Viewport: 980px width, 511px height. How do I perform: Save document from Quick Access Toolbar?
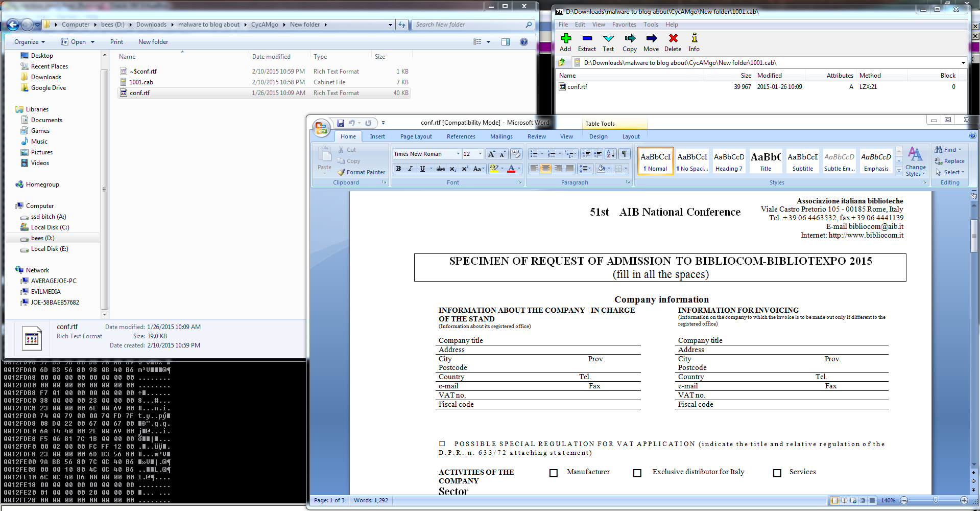(341, 123)
